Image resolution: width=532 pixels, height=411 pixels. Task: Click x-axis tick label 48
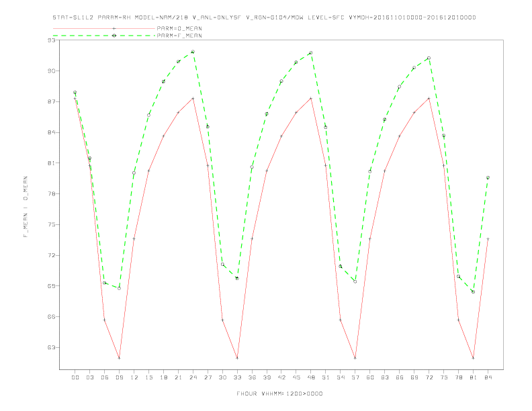[311, 377]
